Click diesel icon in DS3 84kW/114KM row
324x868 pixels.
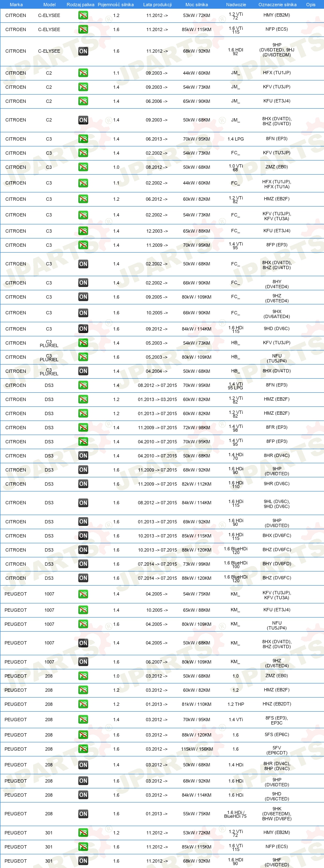83,503
